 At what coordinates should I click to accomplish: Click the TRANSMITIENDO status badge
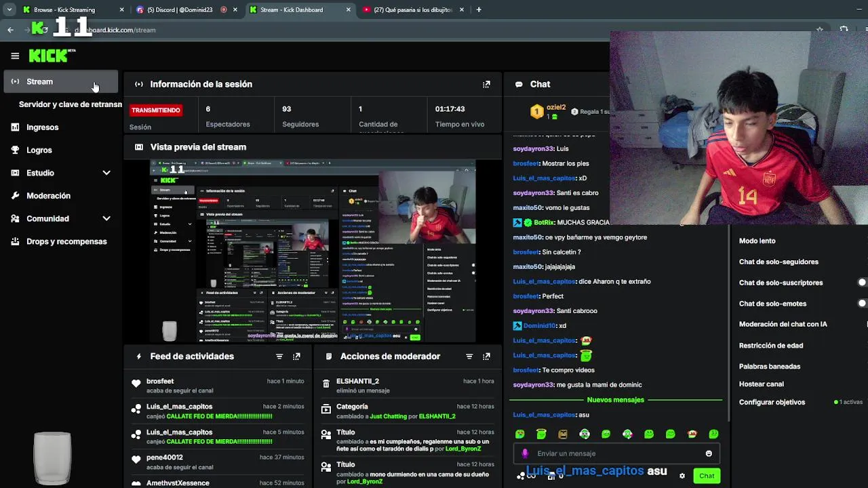tap(156, 110)
